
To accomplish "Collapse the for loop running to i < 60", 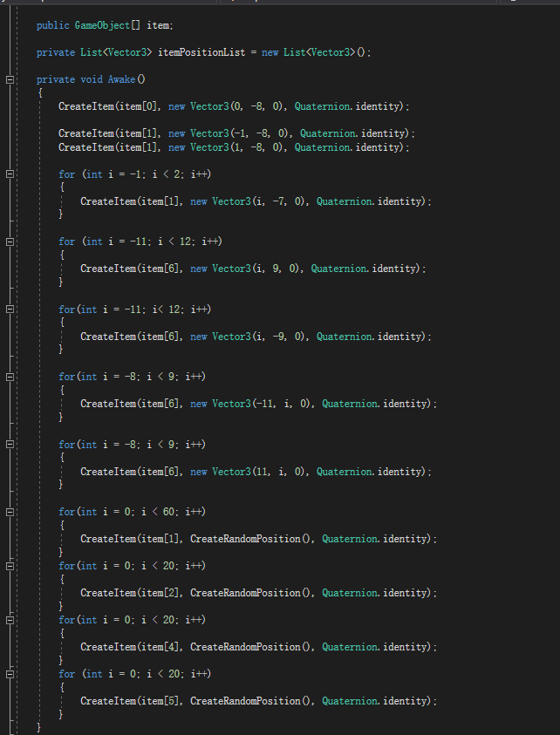I will click(10, 512).
